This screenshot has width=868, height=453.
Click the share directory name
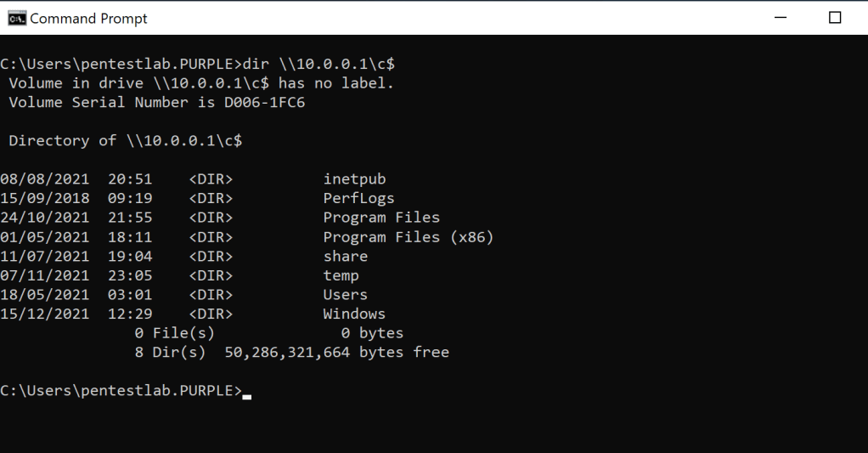(345, 256)
